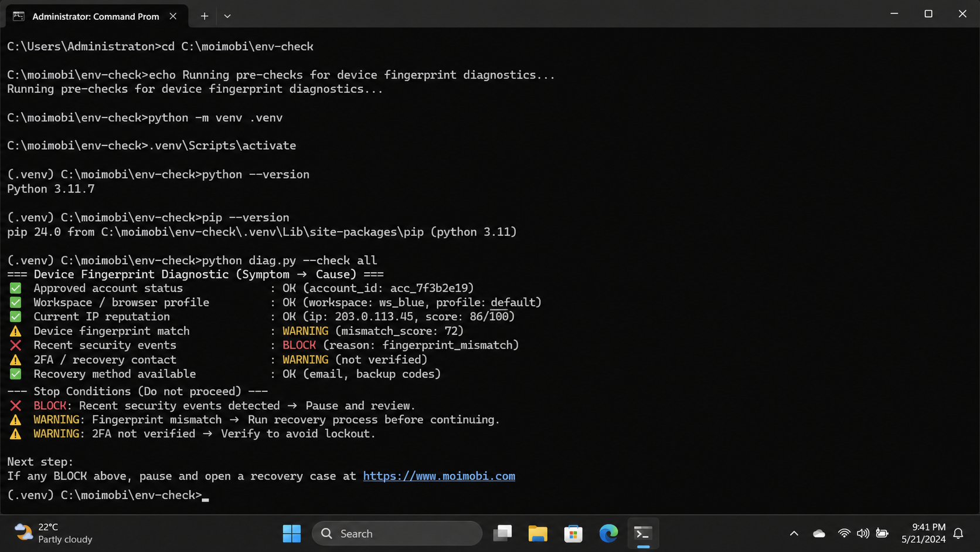The height and width of the screenshot is (552, 980).
Task: Click the '--- Stop Conditions (Do not proceed)' line
Action: click(x=138, y=391)
